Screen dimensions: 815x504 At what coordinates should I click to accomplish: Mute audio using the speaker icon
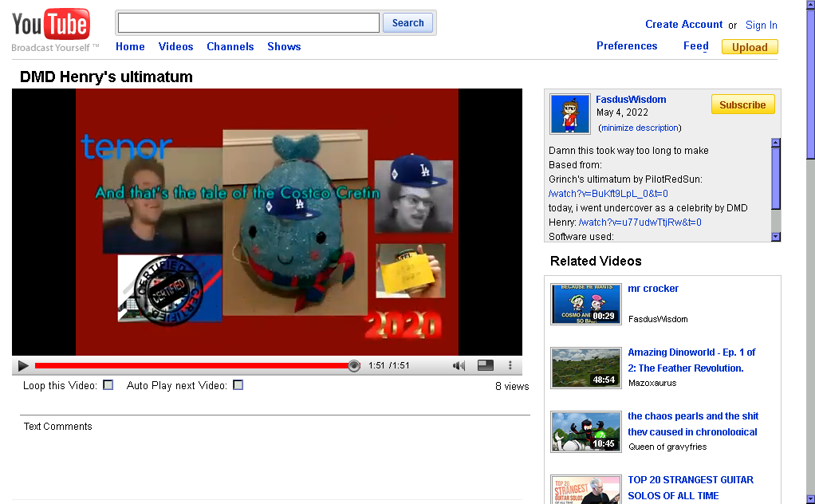[459, 366]
